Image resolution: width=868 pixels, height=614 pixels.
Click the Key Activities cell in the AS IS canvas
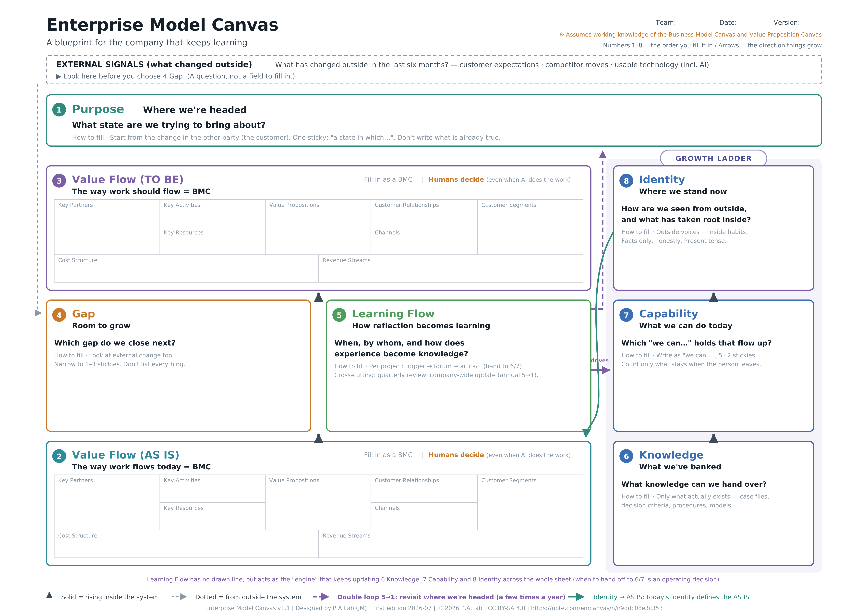pos(212,489)
